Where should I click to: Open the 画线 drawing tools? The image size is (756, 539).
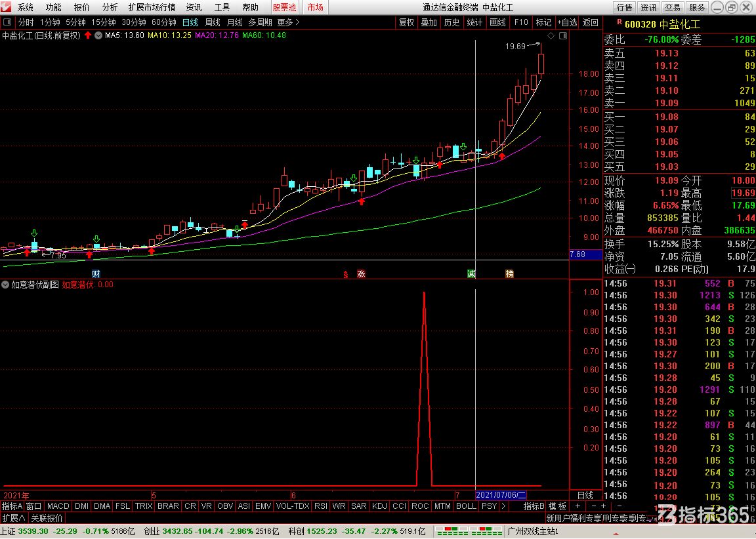click(497, 23)
